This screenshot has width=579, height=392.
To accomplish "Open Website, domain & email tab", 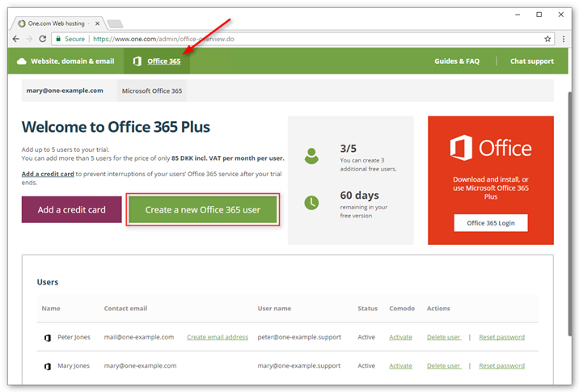I will tap(66, 61).
